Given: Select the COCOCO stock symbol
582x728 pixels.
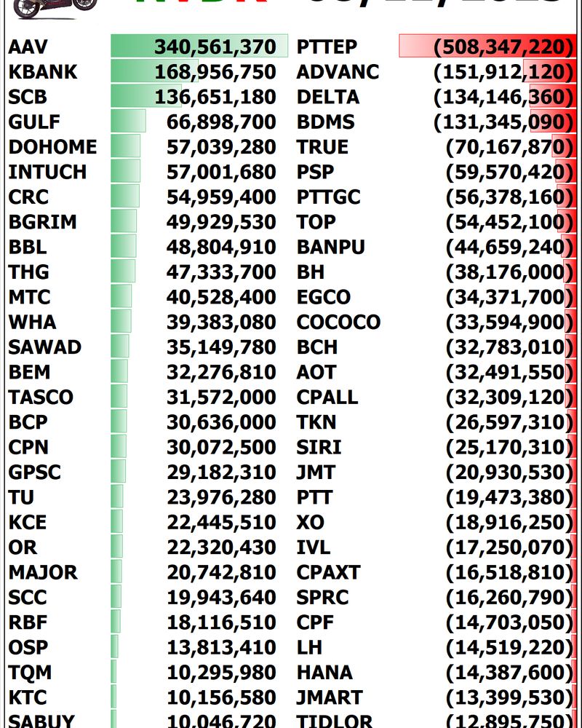Looking at the screenshot, I should tap(338, 322).
